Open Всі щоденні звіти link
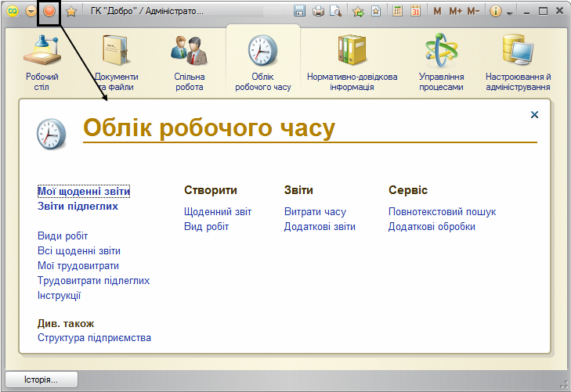This screenshot has width=571, height=392. [x=79, y=251]
